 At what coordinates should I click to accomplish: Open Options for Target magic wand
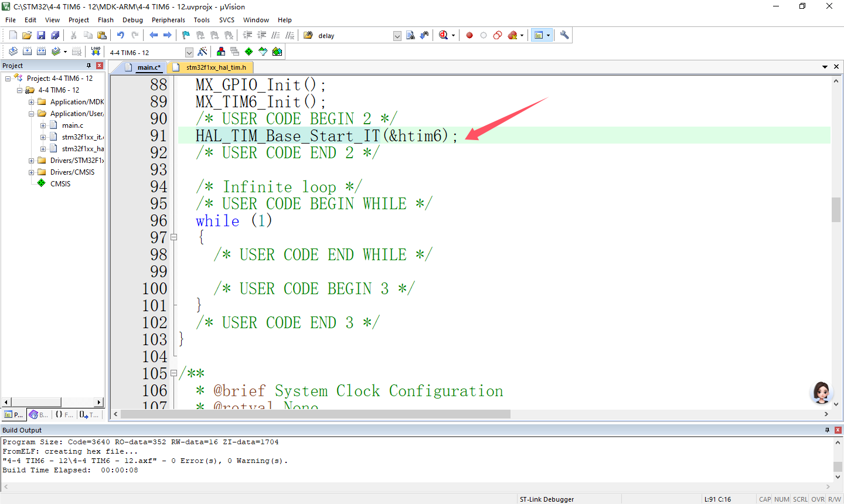pos(202,52)
